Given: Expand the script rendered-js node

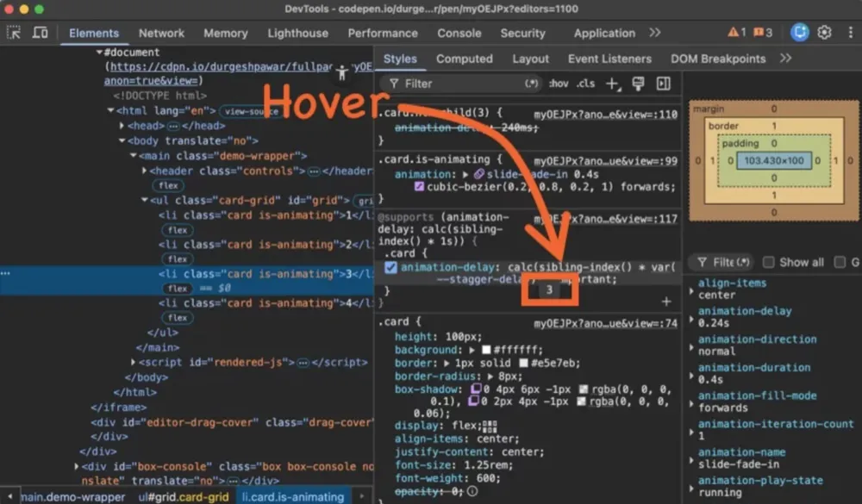Looking at the screenshot, I should pyautogui.click(x=133, y=362).
